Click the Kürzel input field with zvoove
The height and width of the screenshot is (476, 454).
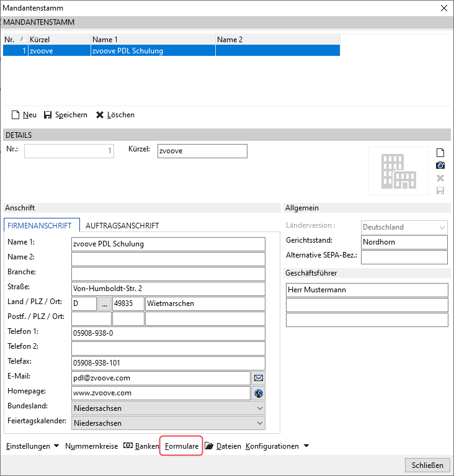point(202,151)
